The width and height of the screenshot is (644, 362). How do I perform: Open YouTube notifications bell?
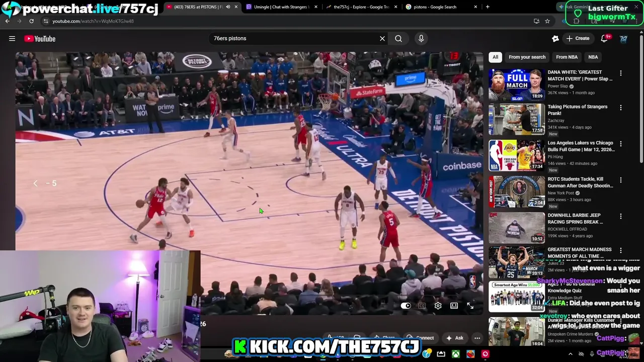605,38
